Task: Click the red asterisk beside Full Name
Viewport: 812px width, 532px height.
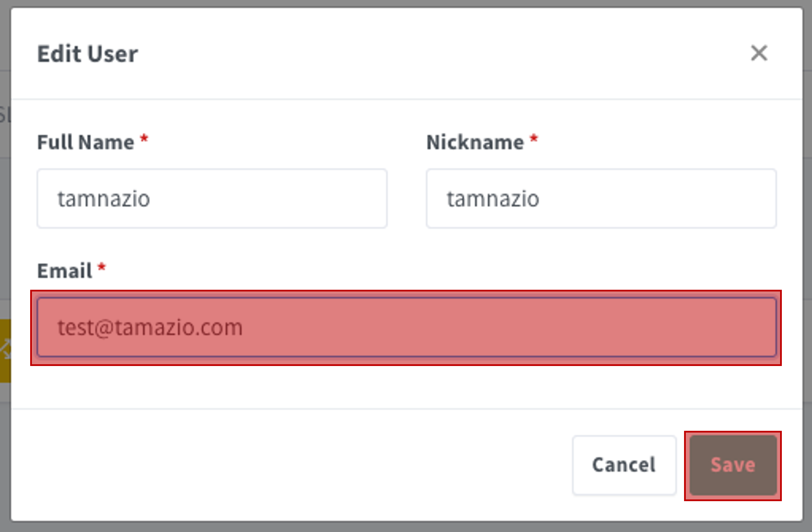Action: point(144,139)
